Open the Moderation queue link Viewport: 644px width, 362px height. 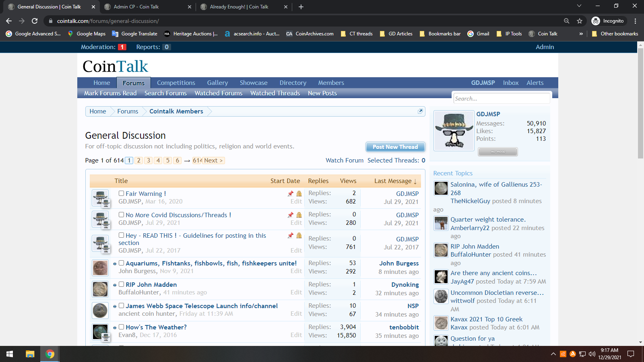pyautogui.click(x=103, y=47)
